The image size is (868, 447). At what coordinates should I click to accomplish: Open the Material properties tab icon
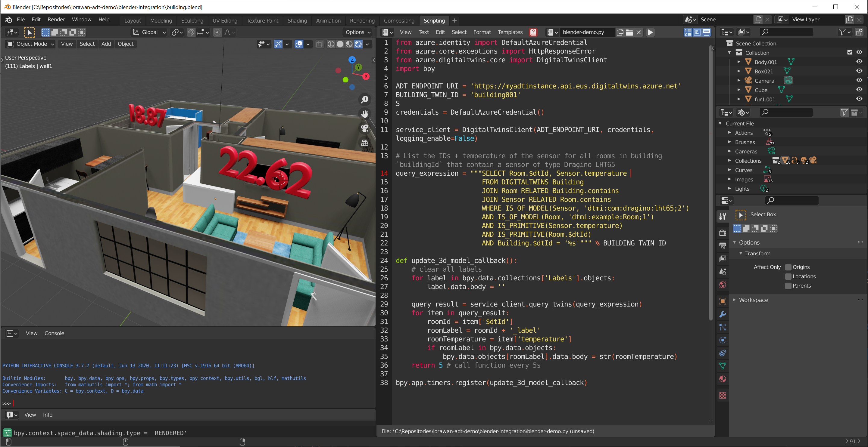tap(723, 379)
